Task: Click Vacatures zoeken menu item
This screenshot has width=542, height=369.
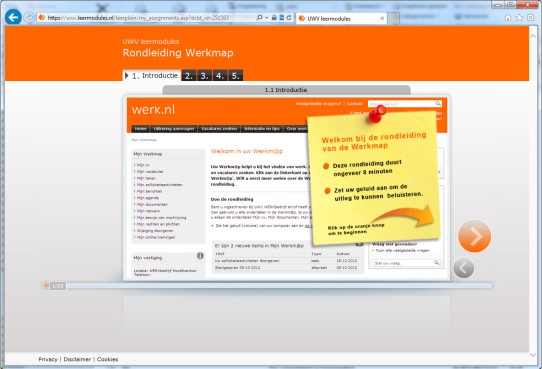Action: tap(219, 129)
